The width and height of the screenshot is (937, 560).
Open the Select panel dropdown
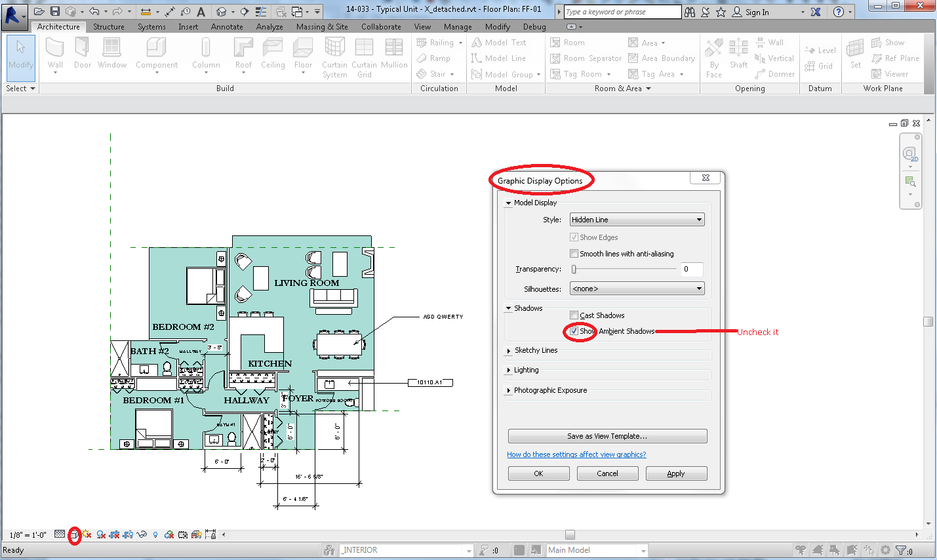pos(20,89)
